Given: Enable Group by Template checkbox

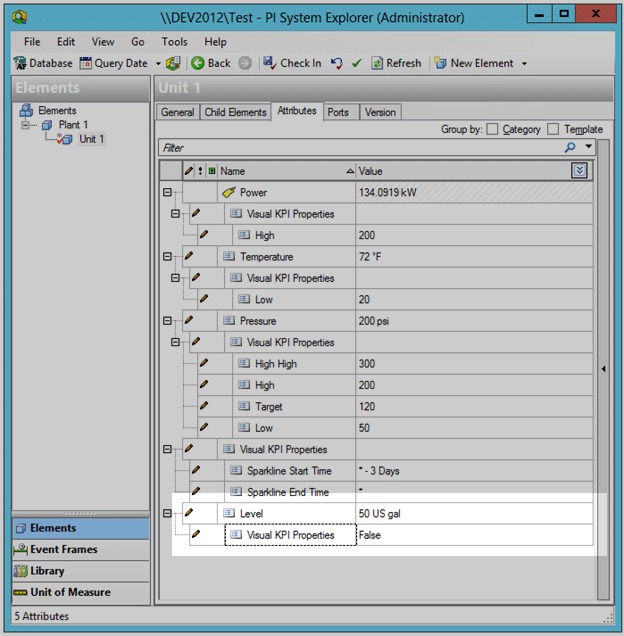Looking at the screenshot, I should (x=553, y=129).
